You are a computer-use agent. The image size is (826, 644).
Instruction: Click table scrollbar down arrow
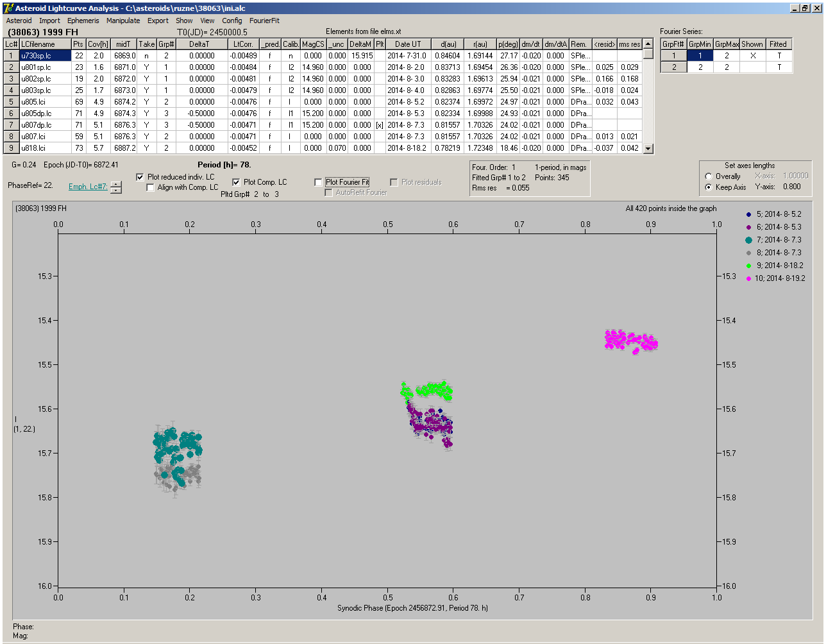(x=648, y=149)
